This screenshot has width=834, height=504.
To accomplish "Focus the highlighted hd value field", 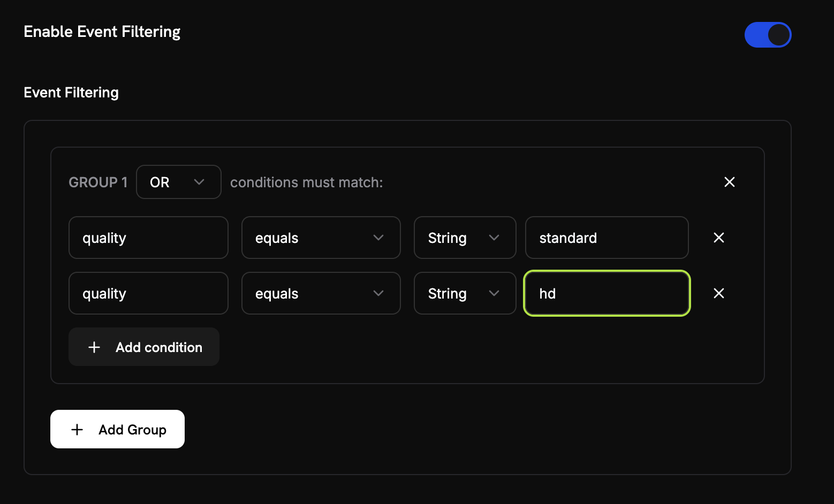I will point(606,293).
